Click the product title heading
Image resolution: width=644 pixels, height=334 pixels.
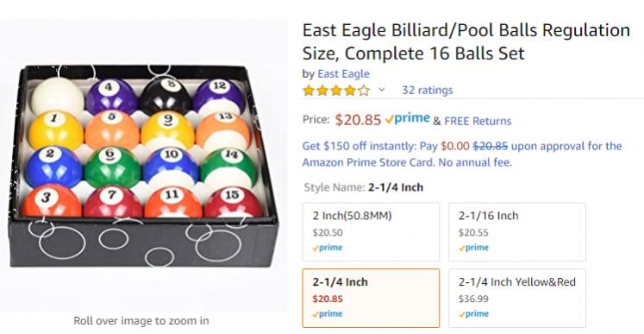point(466,41)
